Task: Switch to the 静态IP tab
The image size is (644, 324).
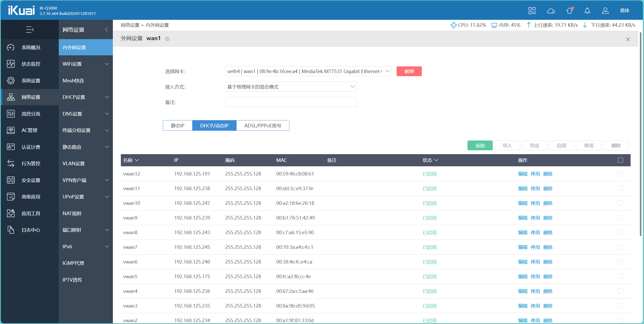Action: (178, 126)
